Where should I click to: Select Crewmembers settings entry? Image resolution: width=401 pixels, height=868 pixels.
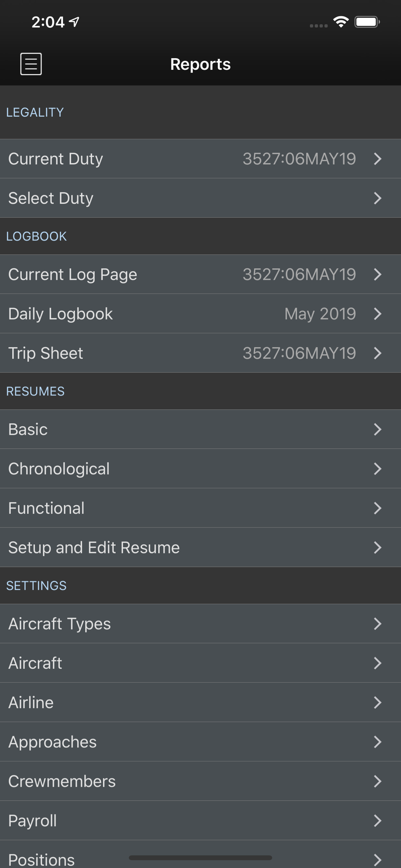pyautogui.click(x=200, y=782)
